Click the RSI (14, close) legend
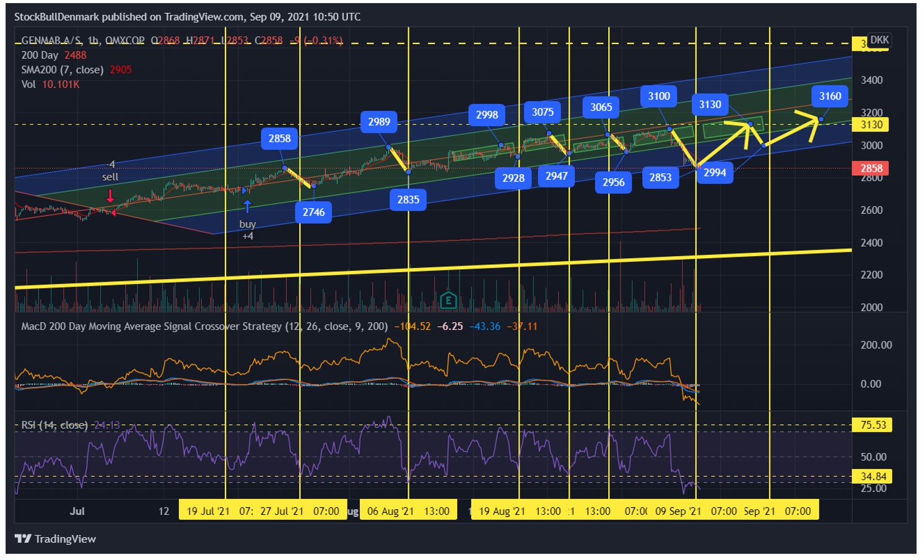 [54, 425]
